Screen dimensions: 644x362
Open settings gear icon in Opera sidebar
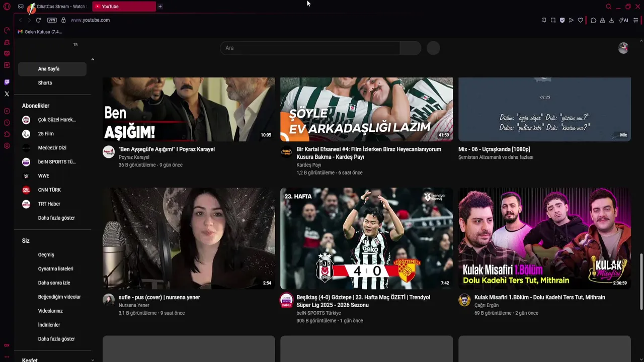7,146
